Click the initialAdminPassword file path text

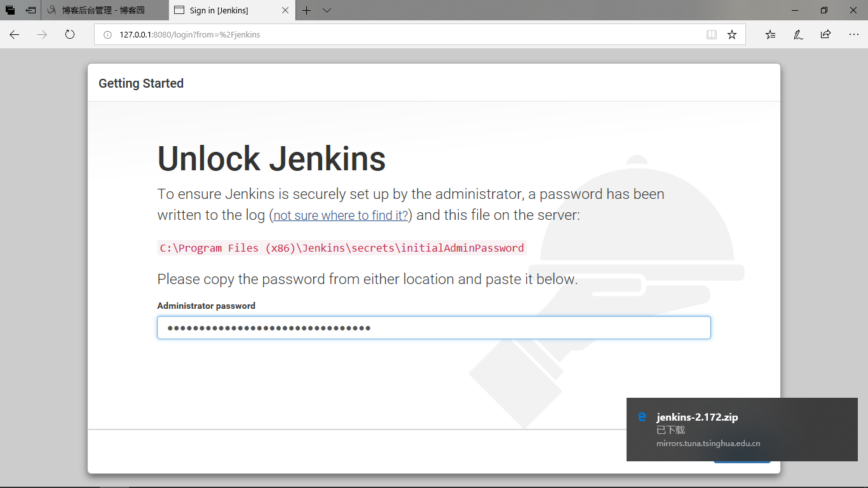pyautogui.click(x=342, y=248)
